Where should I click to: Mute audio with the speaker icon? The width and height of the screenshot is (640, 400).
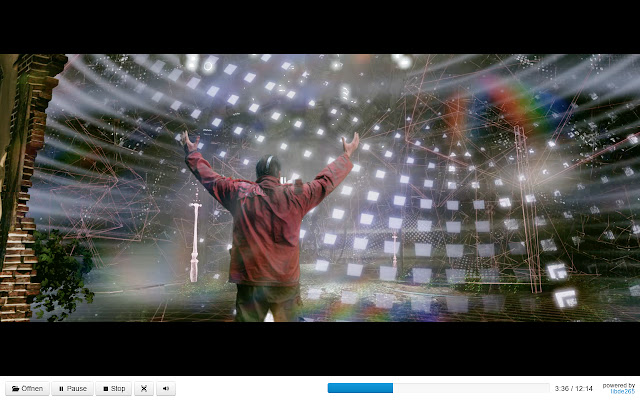pyautogui.click(x=166, y=389)
